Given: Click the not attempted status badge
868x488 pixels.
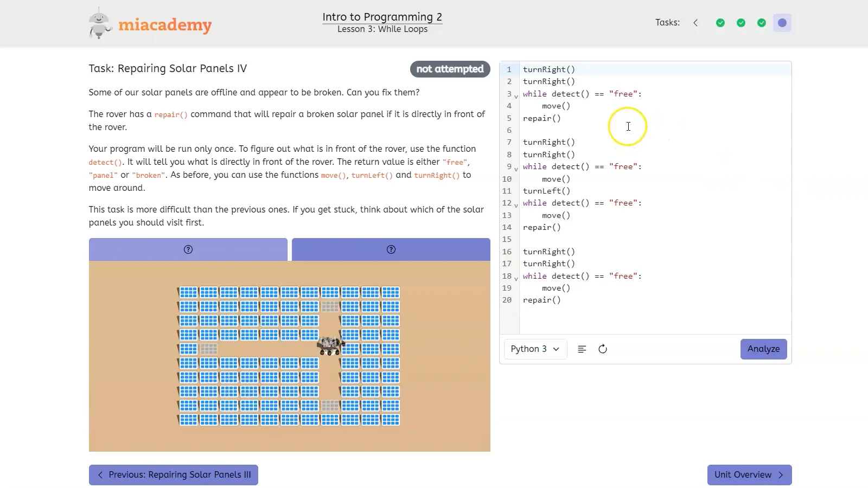Looking at the screenshot, I should 450,69.
